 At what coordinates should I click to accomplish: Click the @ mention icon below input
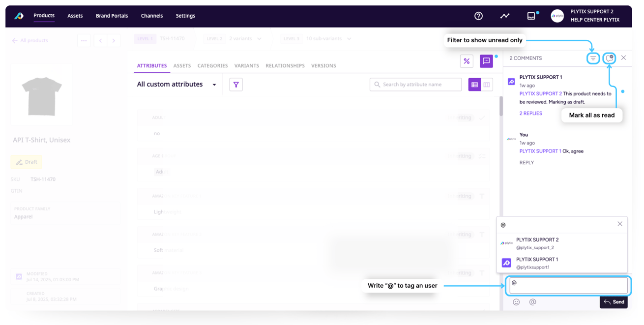tap(532, 302)
